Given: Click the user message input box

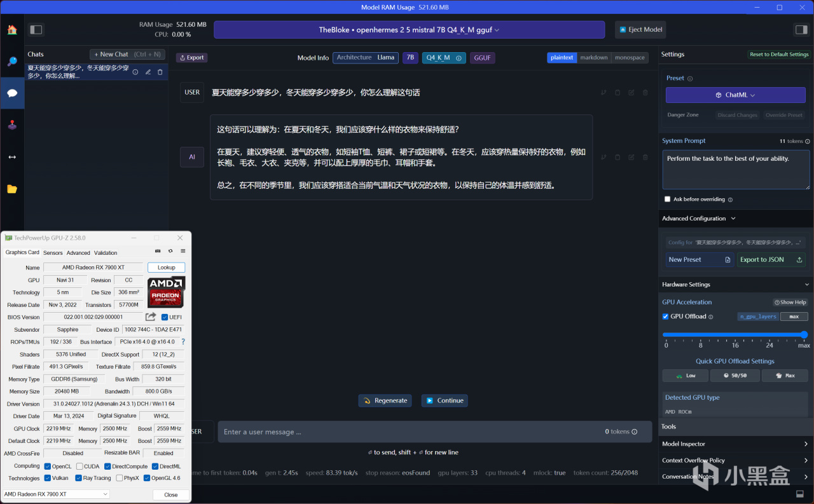Looking at the screenshot, I should pyautogui.click(x=435, y=432).
